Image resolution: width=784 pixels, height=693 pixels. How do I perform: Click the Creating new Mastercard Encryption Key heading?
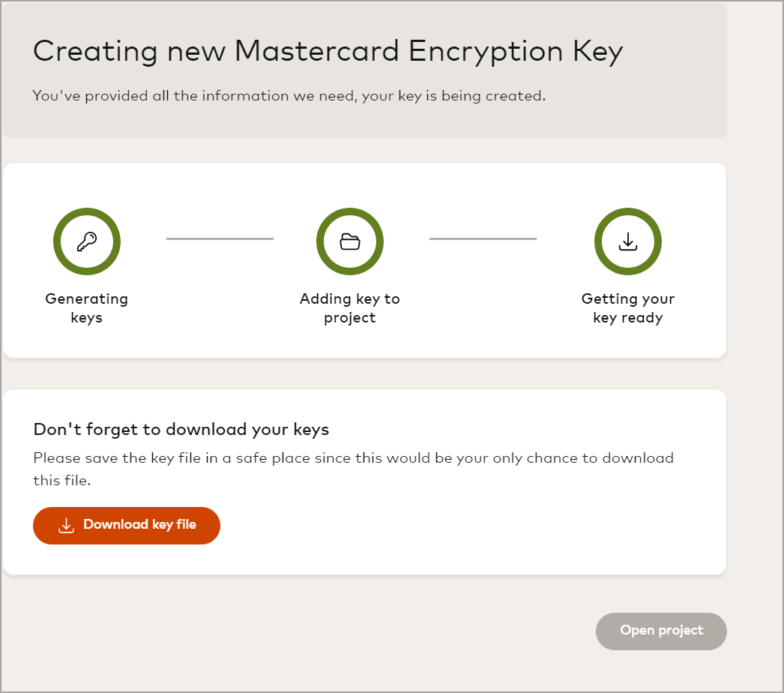(x=327, y=51)
